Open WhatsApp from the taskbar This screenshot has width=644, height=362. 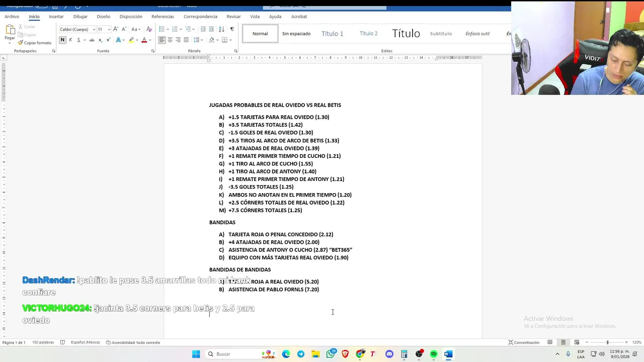[x=331, y=354]
